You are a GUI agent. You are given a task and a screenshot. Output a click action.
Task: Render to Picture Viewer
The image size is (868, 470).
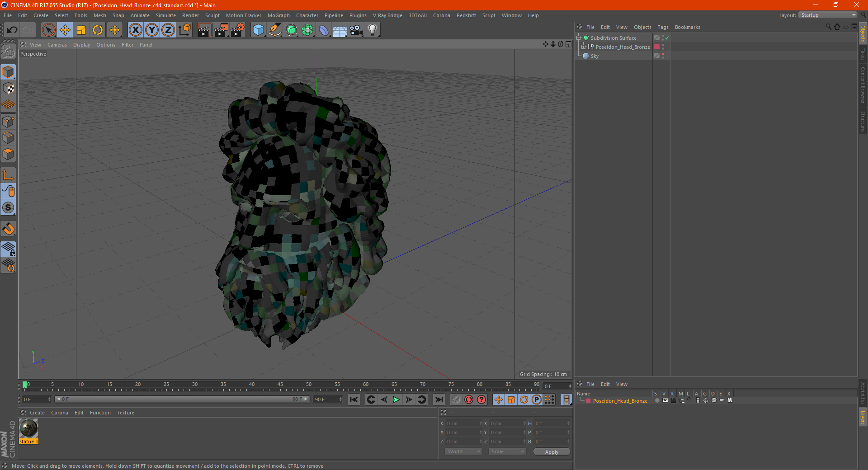(221, 30)
